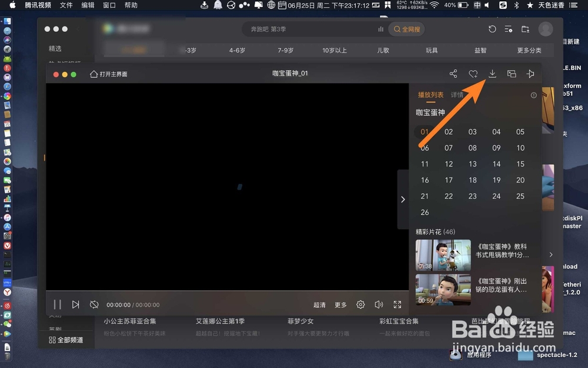The image size is (588, 368).
Task: Mute the volume speaker icon
Action: pyautogui.click(x=379, y=304)
